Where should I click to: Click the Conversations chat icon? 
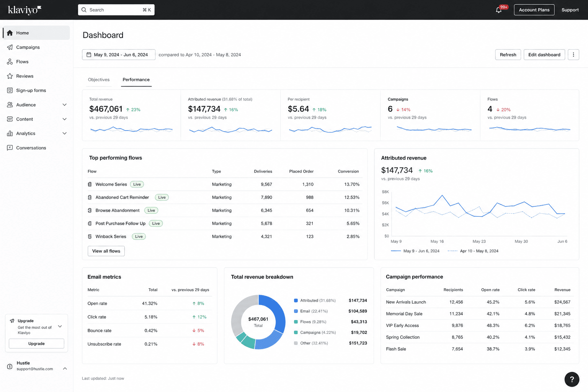(x=10, y=148)
